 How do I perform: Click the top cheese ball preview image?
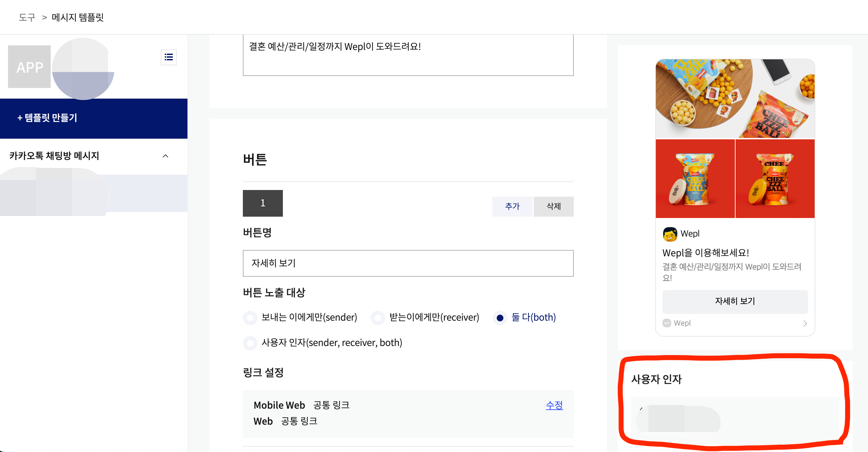(735, 99)
